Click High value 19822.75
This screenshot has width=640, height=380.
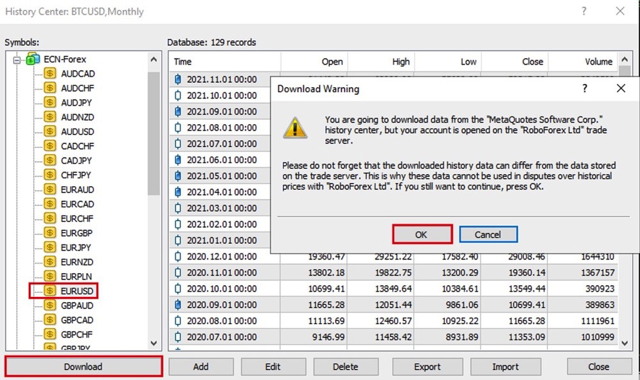(393, 273)
